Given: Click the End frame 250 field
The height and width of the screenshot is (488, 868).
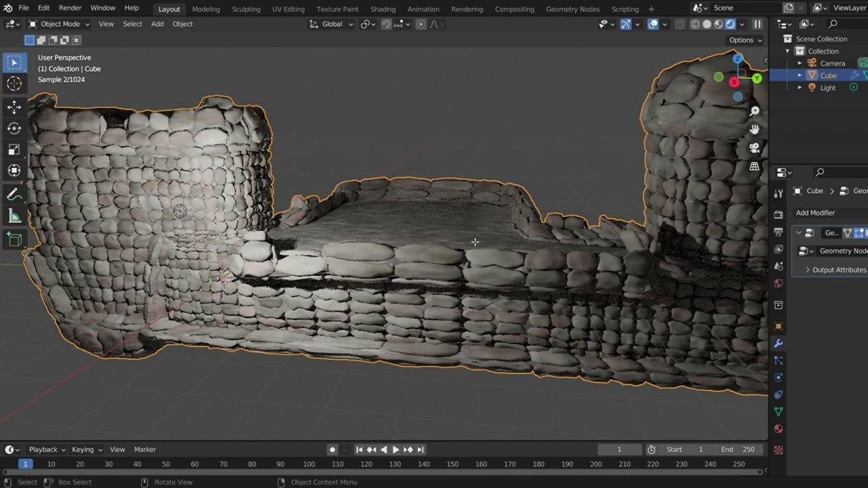Looking at the screenshot, I should [x=738, y=449].
